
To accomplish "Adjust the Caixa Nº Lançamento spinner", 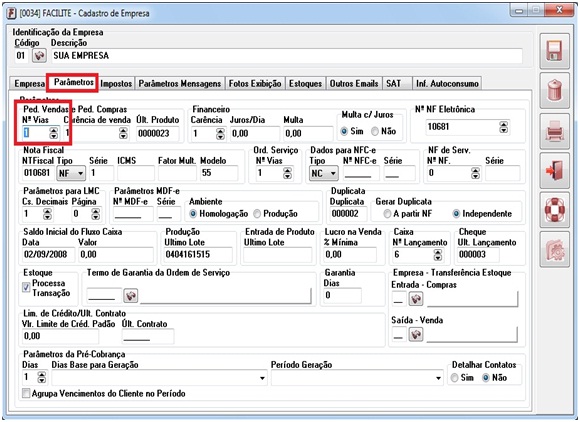I will [438, 254].
